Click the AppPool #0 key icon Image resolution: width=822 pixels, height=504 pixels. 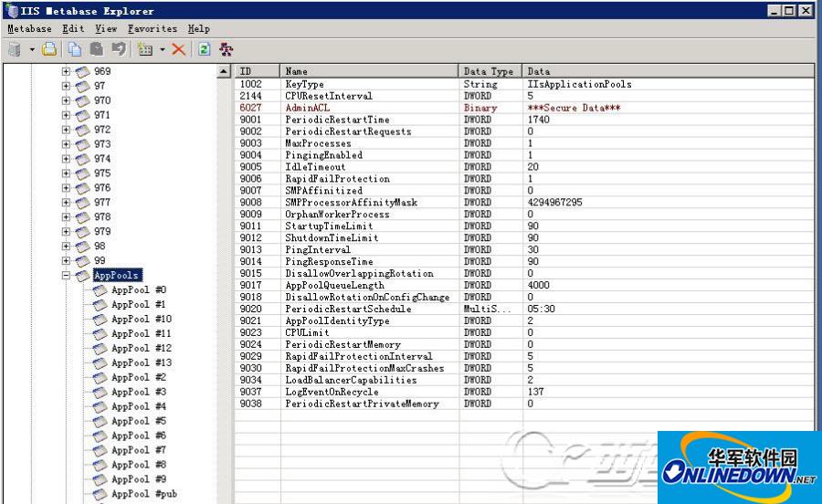coord(100,290)
